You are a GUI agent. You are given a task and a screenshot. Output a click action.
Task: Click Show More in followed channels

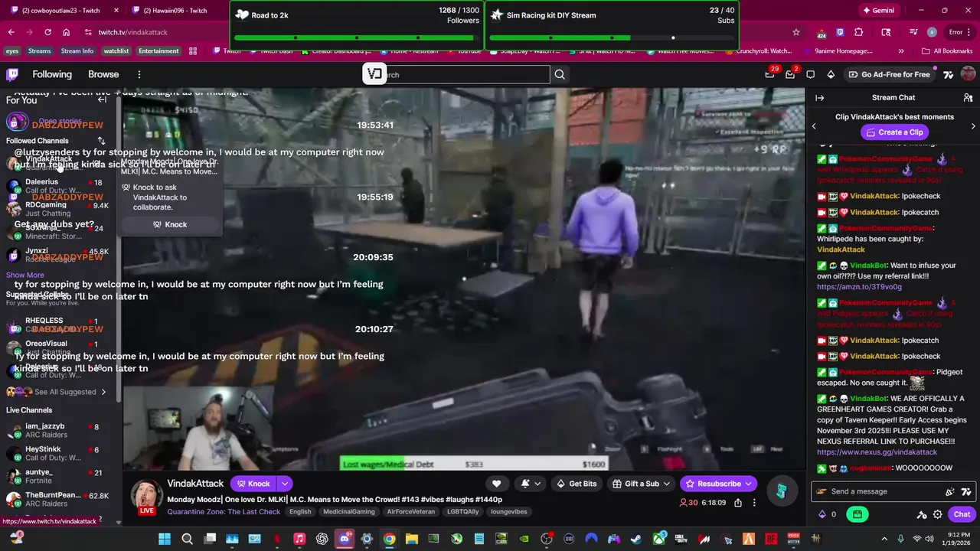(x=25, y=275)
